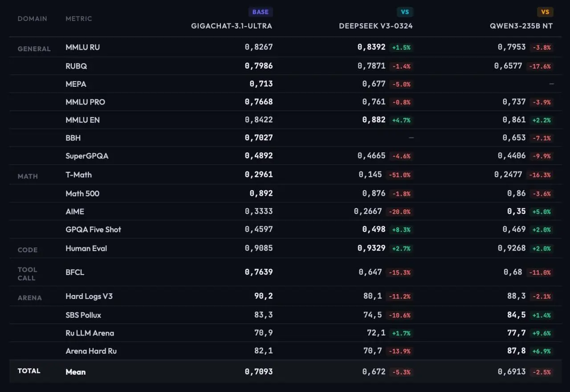
Task: Click the GIGACHAT-3.1-ULTRA column header
Action: click(x=232, y=26)
